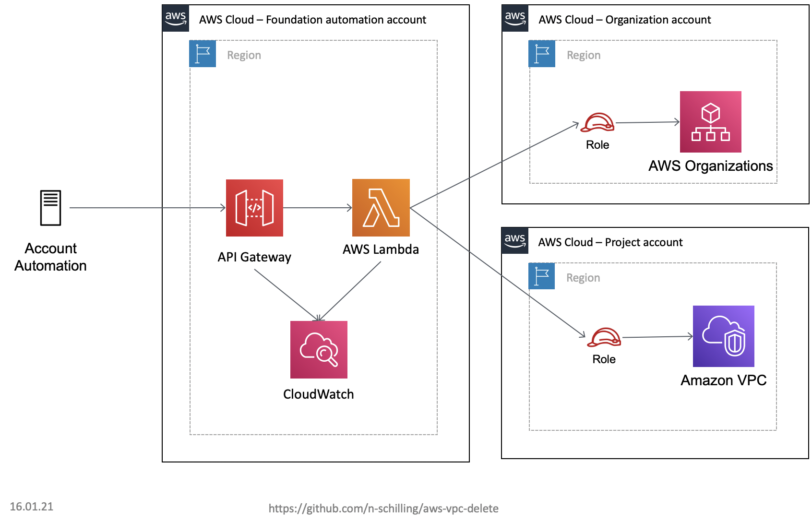Click 'Role' label in Organization account

point(597,145)
